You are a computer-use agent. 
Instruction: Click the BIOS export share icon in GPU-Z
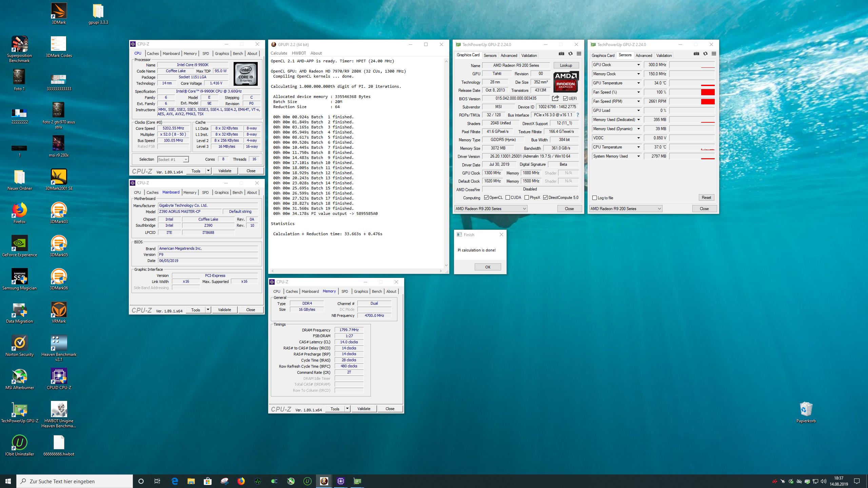click(555, 98)
